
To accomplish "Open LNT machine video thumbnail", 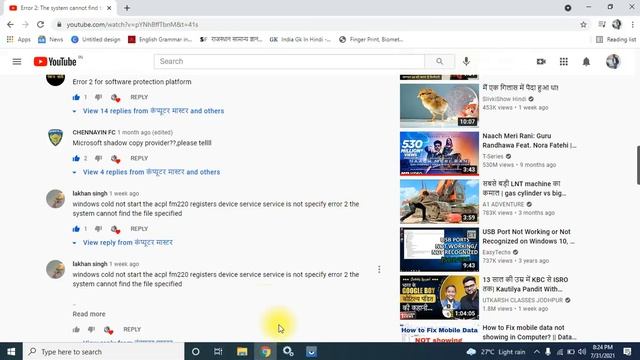I will coord(439,201).
